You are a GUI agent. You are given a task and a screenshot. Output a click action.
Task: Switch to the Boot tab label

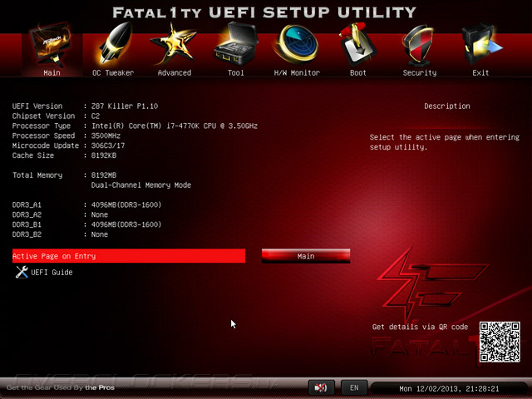pyautogui.click(x=358, y=72)
